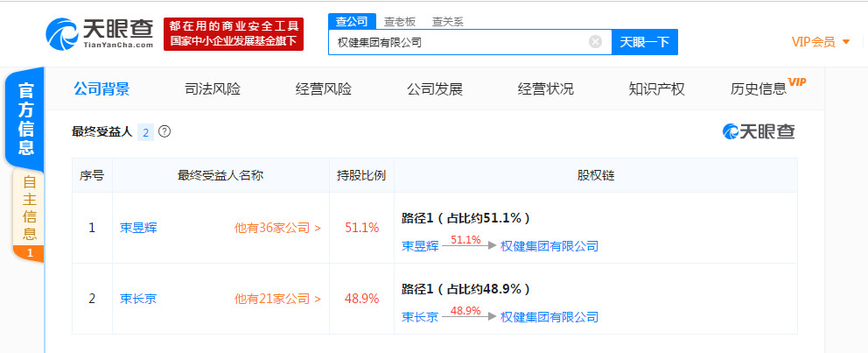The height and width of the screenshot is (353, 868).
Task: Open the 历史信息 VIP tab
Action: (x=767, y=88)
